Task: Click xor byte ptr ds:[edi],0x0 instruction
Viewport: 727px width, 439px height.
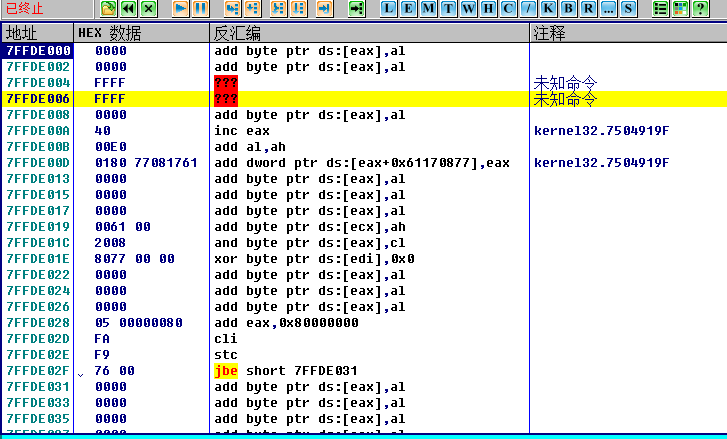Action: pyautogui.click(x=314, y=259)
